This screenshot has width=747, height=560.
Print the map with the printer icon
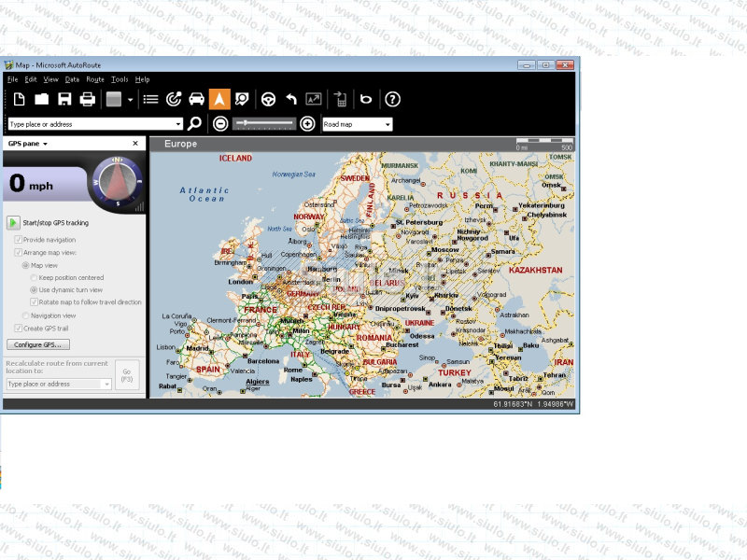coord(87,99)
